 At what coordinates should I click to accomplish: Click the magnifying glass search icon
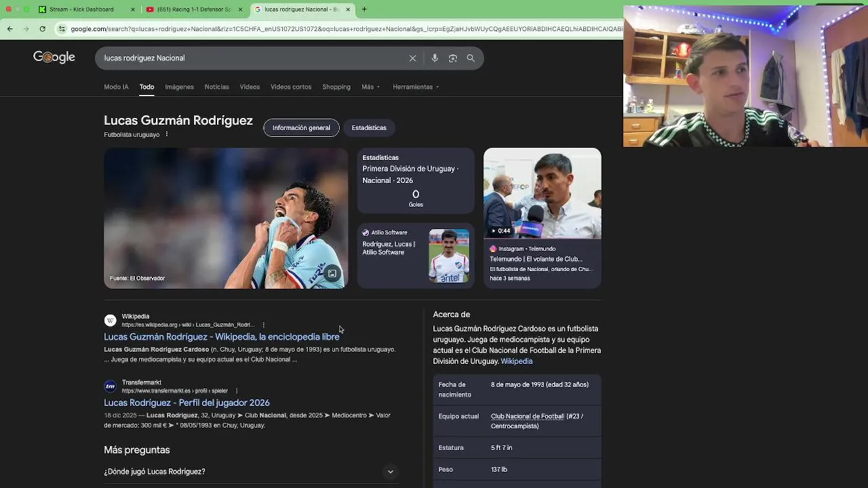click(471, 58)
